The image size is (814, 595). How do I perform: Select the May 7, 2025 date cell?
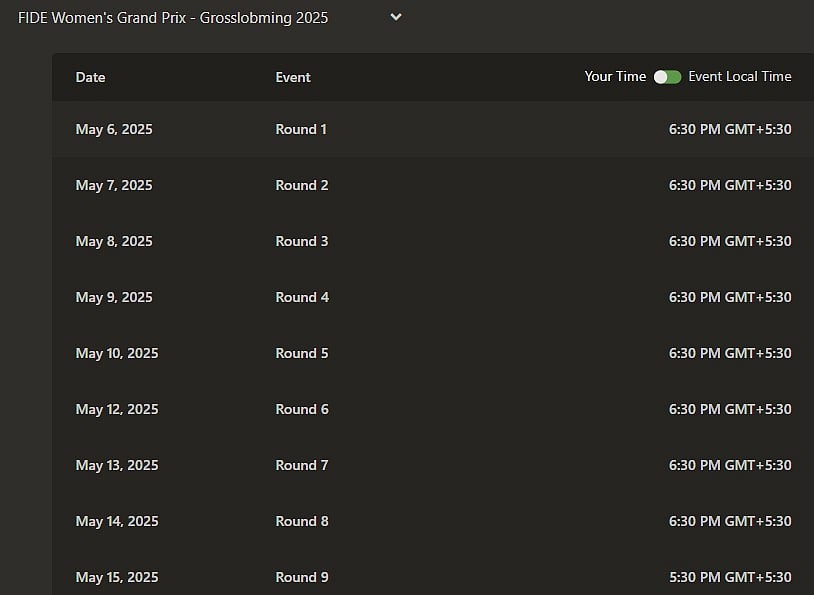tap(114, 185)
